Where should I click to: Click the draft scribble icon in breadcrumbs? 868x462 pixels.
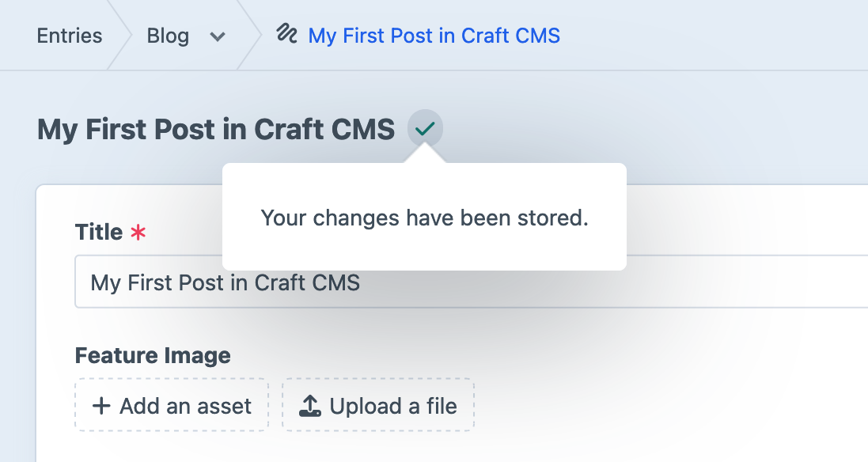(286, 34)
